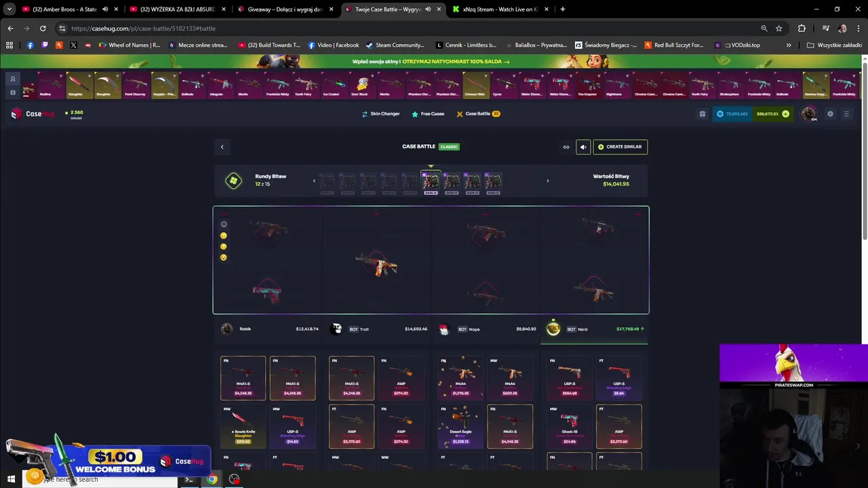Send the surprised emoji reaction

click(x=224, y=258)
